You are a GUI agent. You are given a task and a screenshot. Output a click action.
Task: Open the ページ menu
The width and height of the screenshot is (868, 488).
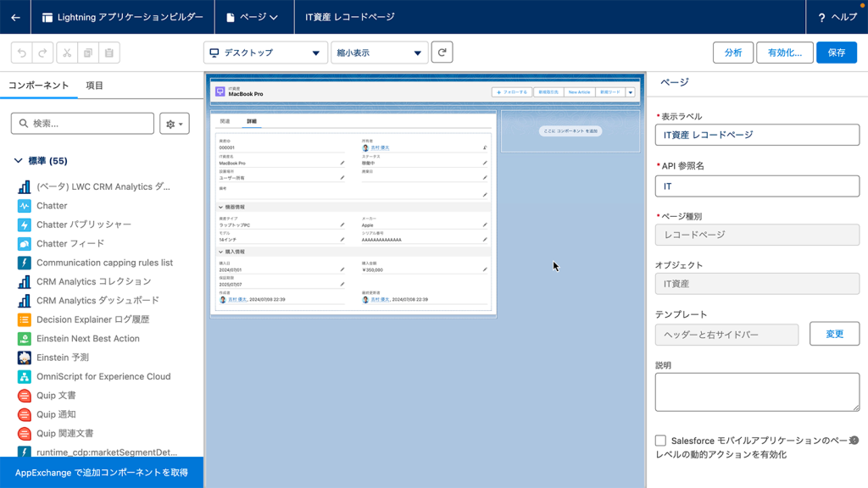pyautogui.click(x=253, y=17)
